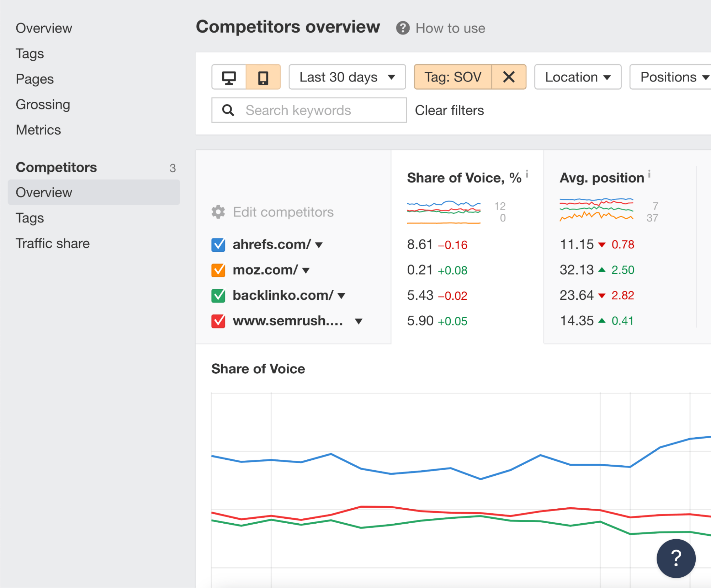Toggle the red semrush checkbox

pos(218,321)
